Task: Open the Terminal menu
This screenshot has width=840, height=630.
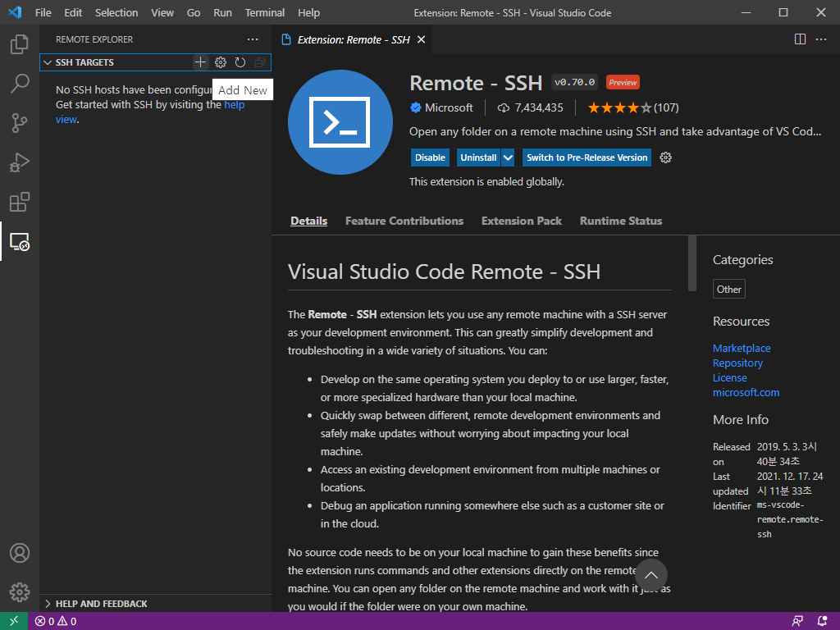Action: click(265, 12)
